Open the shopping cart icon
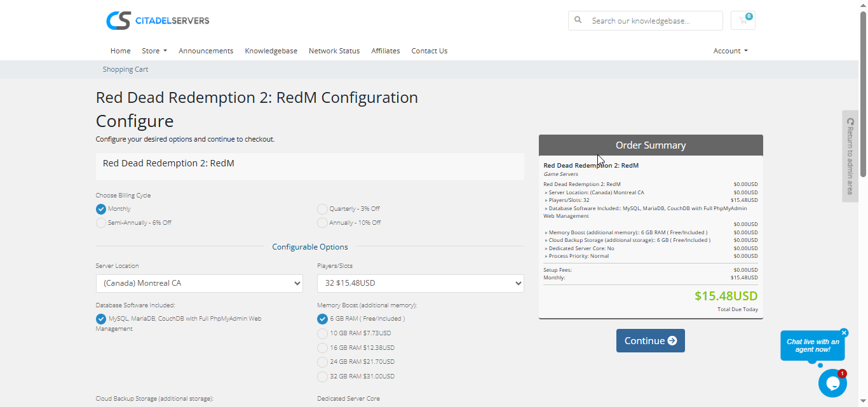This screenshot has height=407, width=868. coord(743,20)
